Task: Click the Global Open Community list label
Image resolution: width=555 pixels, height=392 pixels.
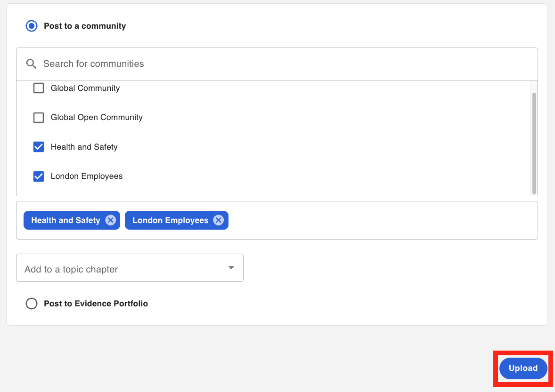Action: pos(97,117)
